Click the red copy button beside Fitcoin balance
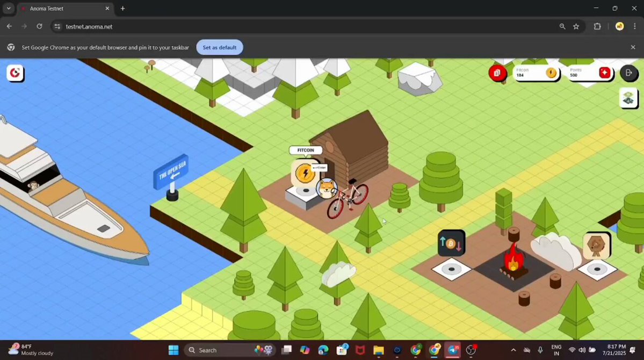This screenshot has height=360, width=644. point(497,73)
